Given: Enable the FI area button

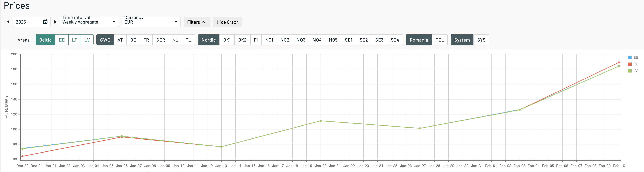Looking at the screenshot, I should click(x=256, y=40).
